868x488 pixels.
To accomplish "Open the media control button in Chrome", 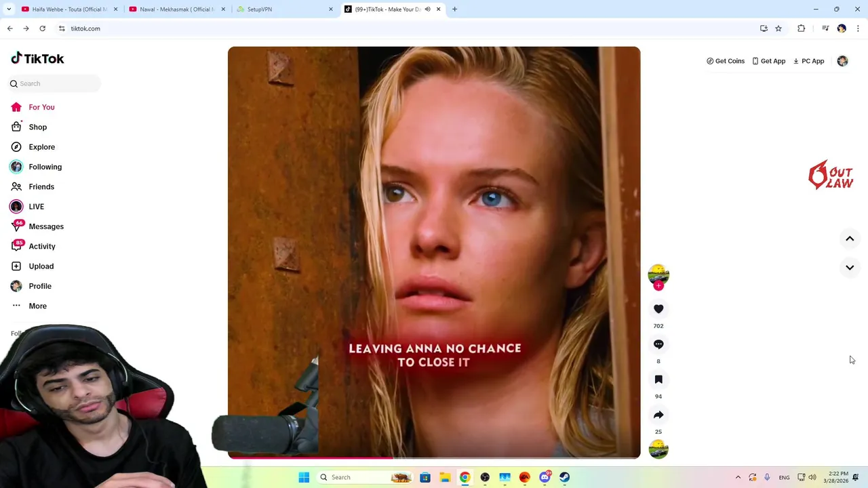I will [825, 28].
